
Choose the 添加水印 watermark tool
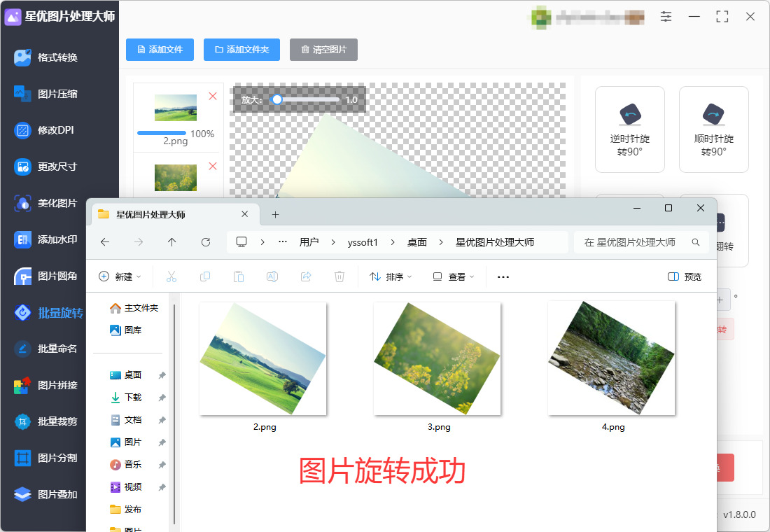[x=46, y=239]
